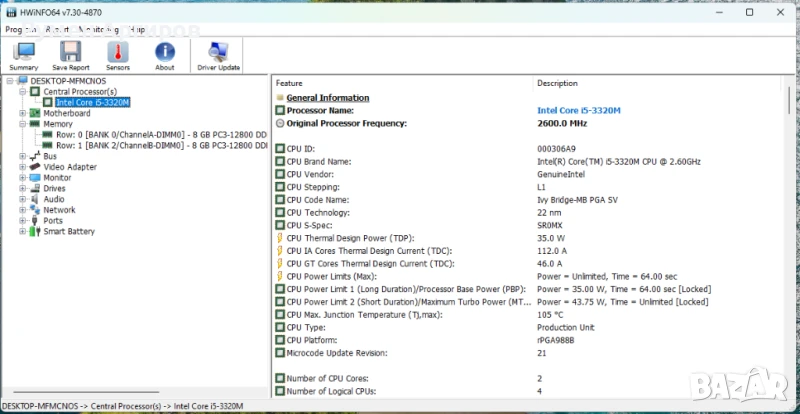The image size is (800, 414).
Task: Click the Save Report floppy icon
Action: pyautogui.click(x=70, y=55)
